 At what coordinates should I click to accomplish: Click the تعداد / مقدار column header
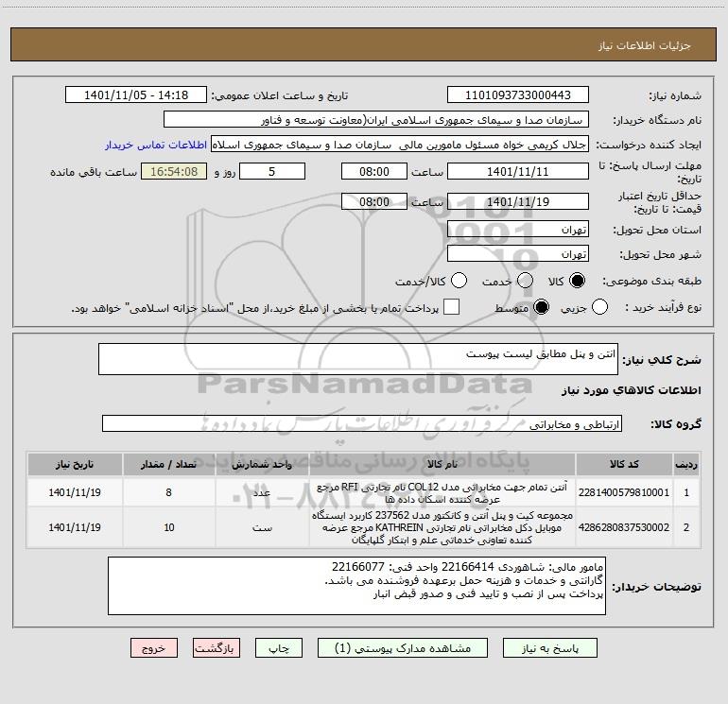(x=169, y=464)
